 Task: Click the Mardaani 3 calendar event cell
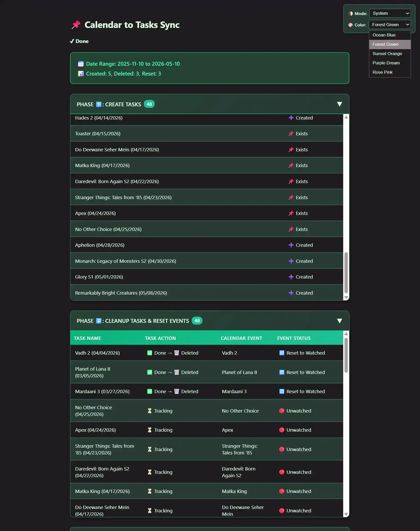click(x=234, y=392)
